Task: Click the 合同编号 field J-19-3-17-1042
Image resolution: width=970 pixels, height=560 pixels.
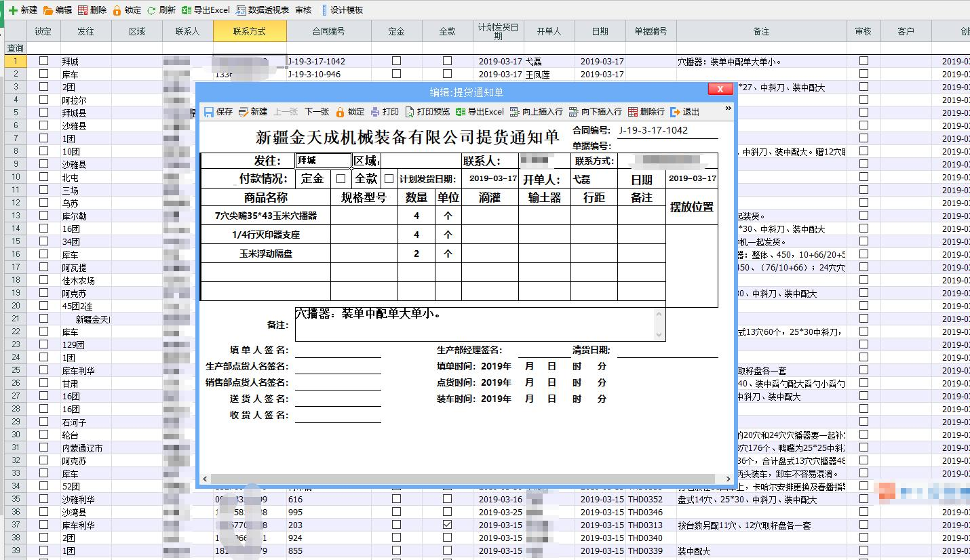Action: 666,130
